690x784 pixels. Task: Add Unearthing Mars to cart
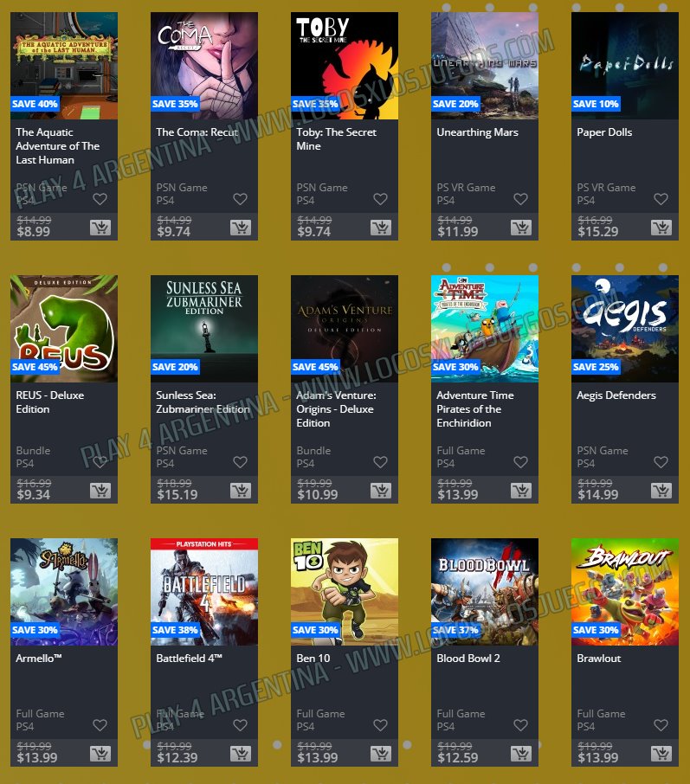(521, 228)
